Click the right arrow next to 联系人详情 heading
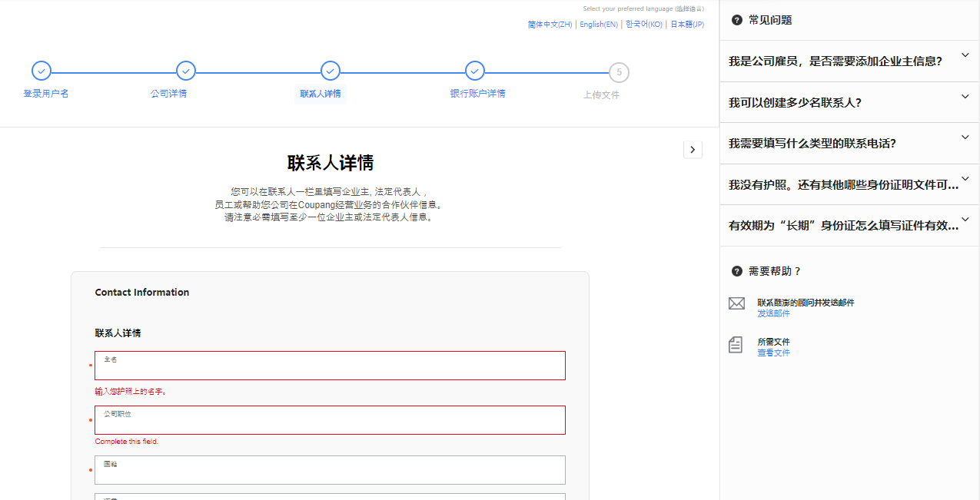This screenshot has width=980, height=500. pyautogui.click(x=693, y=150)
